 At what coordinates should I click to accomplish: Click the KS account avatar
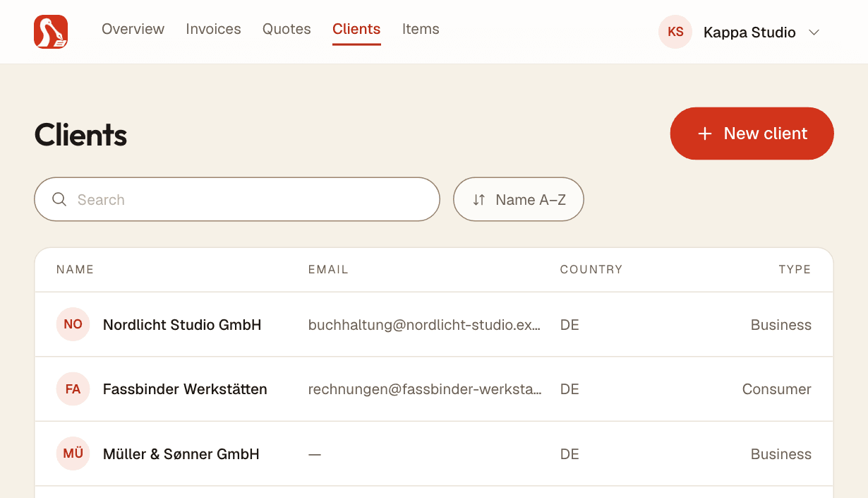675,32
